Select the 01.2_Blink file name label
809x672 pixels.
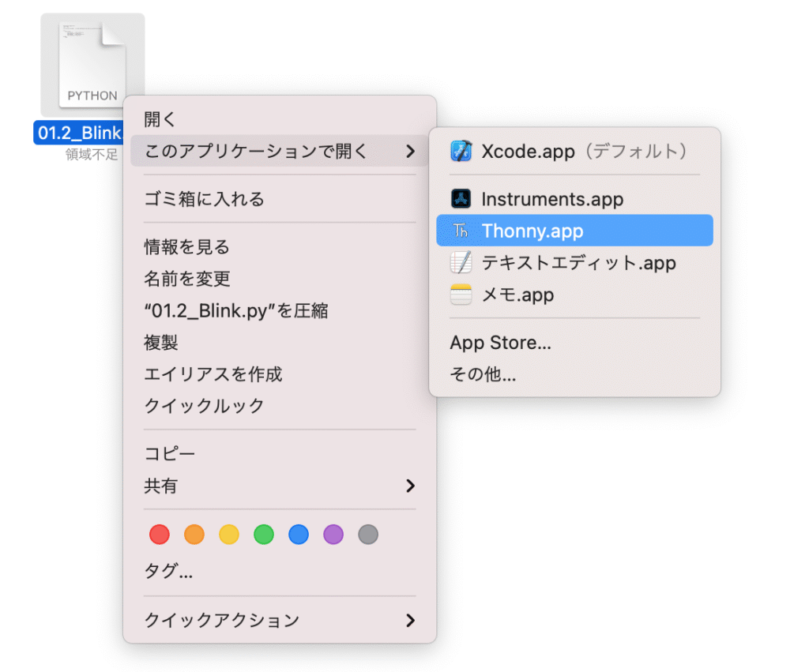(79, 133)
